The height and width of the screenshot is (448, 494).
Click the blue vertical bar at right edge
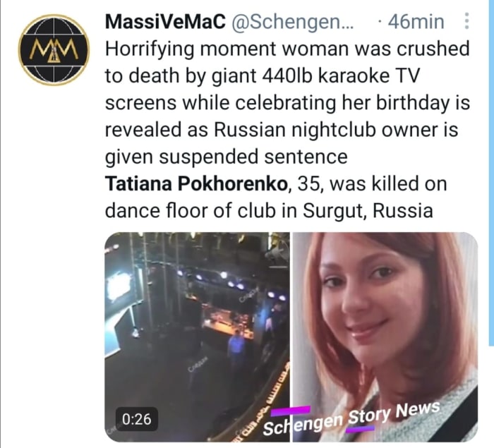[491, 174]
